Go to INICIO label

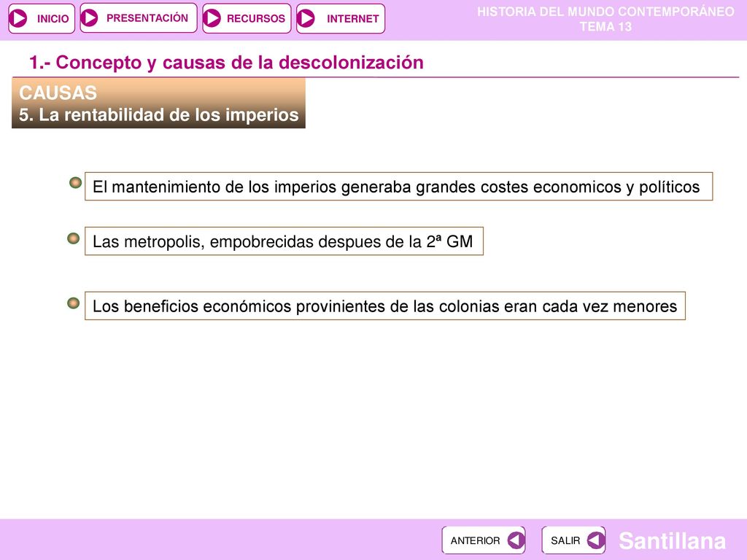click(53, 18)
